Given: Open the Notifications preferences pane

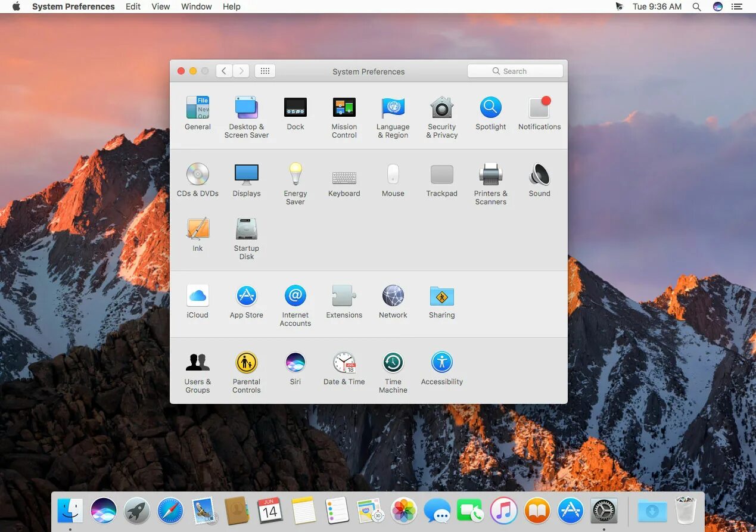Looking at the screenshot, I should coord(540,113).
